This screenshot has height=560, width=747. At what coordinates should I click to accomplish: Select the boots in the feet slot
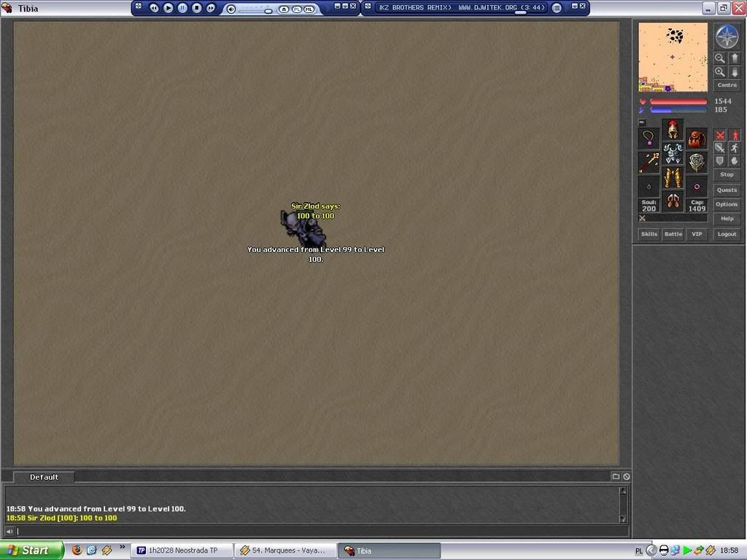click(673, 201)
